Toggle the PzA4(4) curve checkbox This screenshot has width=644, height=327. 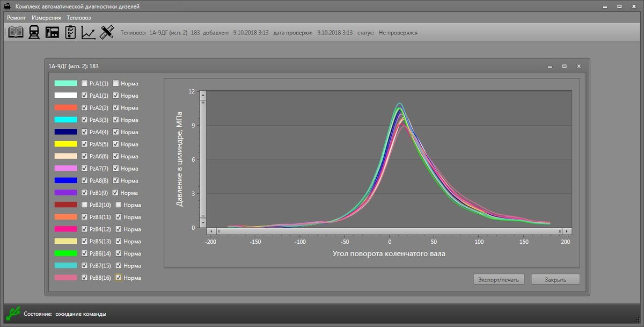(x=84, y=132)
